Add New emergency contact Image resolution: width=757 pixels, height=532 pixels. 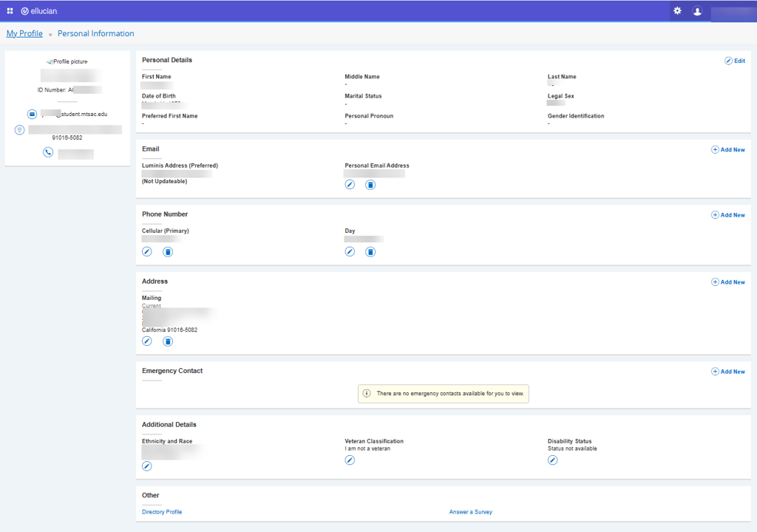(x=728, y=372)
